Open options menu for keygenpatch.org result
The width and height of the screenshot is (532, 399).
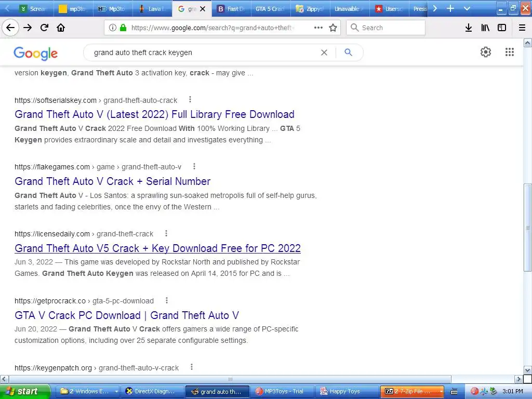192,367
